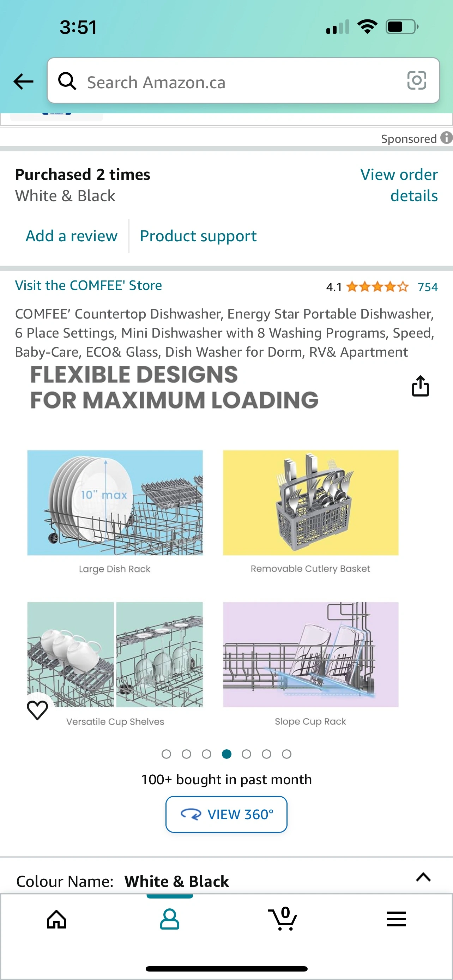Screen dimensions: 453x980
Task: Tap the back arrow icon
Action: (24, 81)
